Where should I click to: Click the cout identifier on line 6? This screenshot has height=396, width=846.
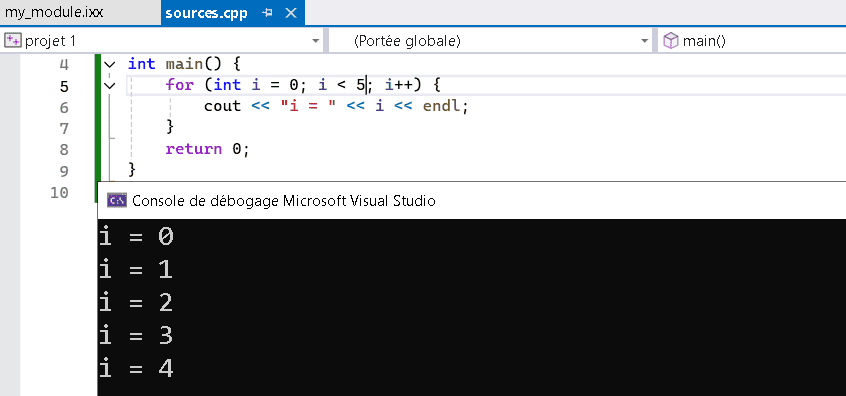[222, 106]
